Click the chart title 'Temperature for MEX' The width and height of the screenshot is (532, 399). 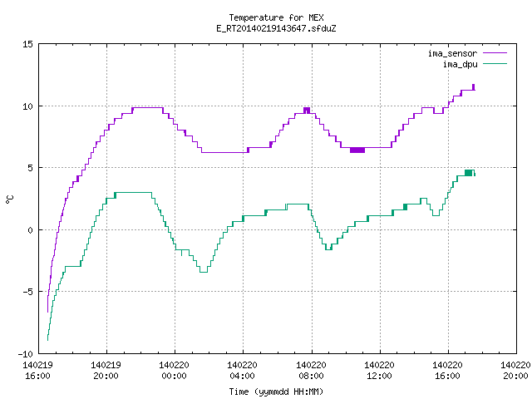point(276,17)
